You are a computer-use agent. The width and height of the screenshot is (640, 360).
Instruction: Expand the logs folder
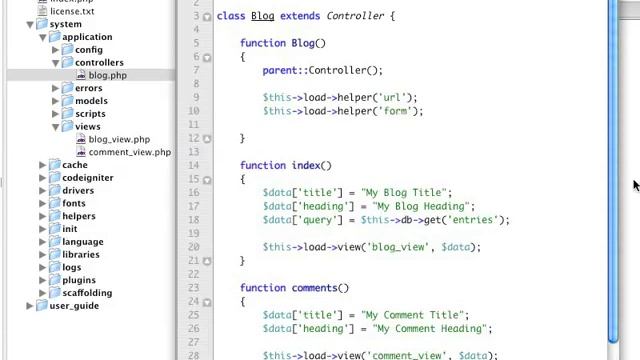click(42, 267)
